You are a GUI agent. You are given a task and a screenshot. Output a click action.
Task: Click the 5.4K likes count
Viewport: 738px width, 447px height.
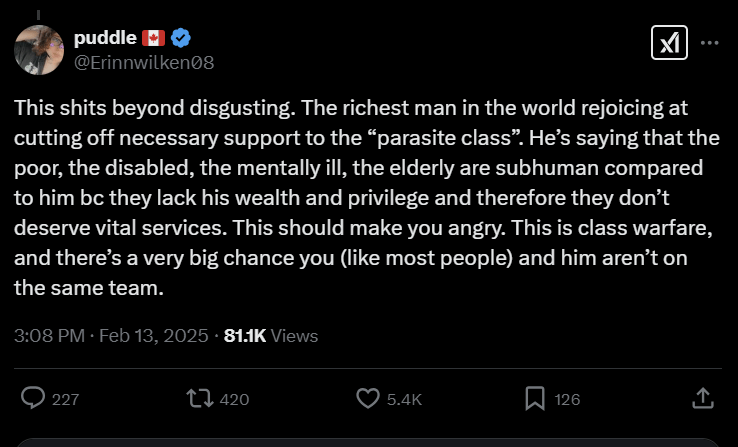(x=404, y=400)
